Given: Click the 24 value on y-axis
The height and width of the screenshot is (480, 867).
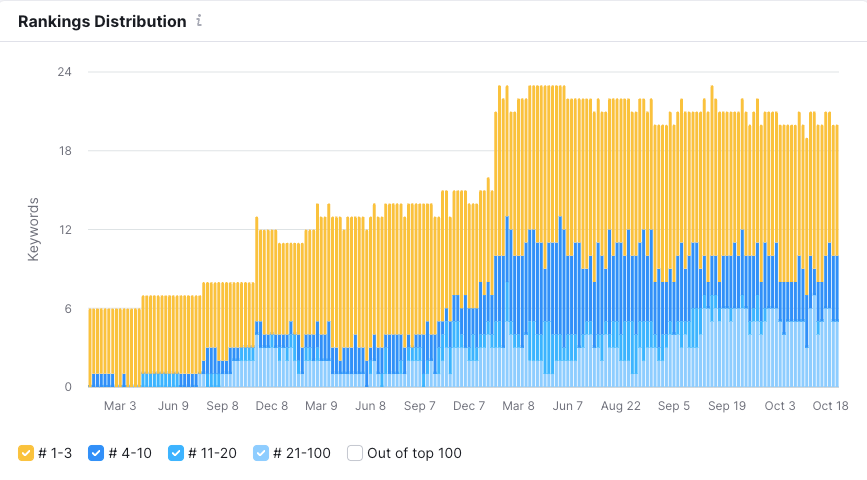Looking at the screenshot, I should click(64, 72).
